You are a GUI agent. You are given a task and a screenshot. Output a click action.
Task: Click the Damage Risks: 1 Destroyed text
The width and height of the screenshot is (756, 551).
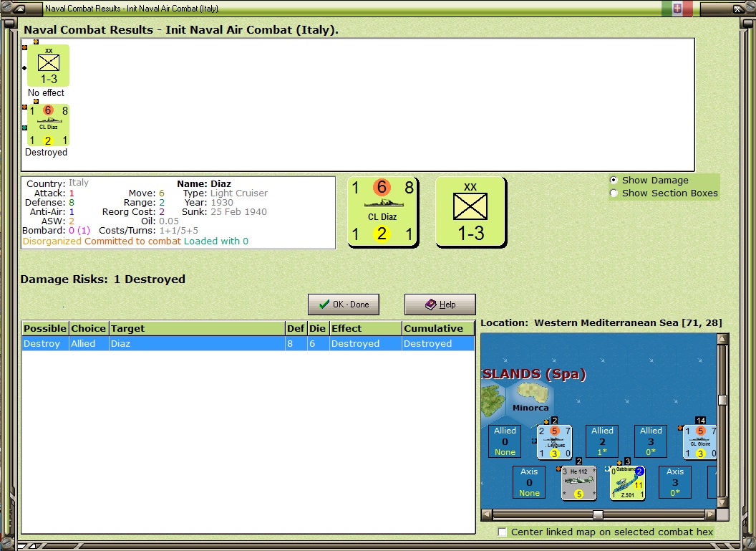pyautogui.click(x=102, y=279)
